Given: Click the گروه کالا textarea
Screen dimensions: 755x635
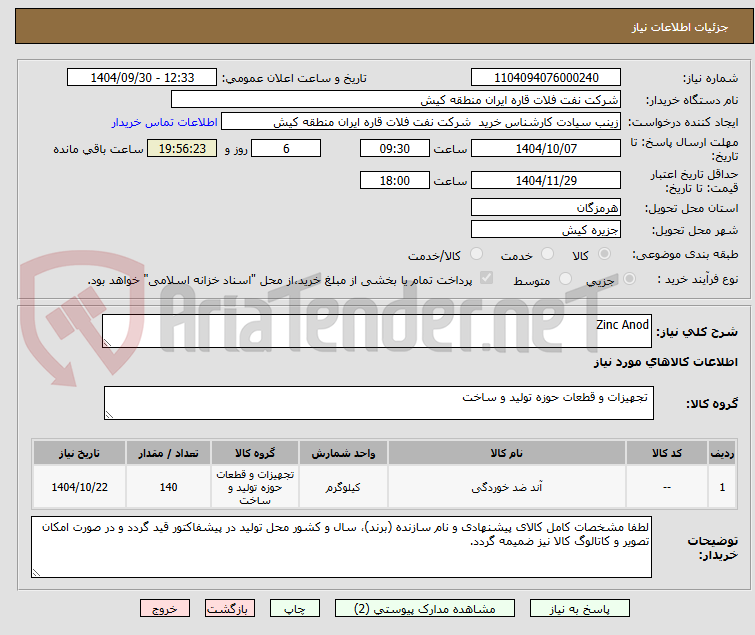Looking at the screenshot, I should tap(378, 403).
